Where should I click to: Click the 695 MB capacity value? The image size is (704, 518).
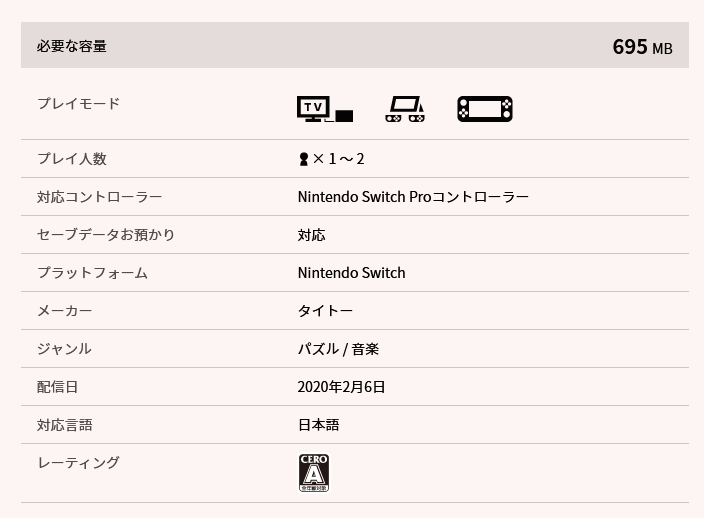pyautogui.click(x=642, y=47)
